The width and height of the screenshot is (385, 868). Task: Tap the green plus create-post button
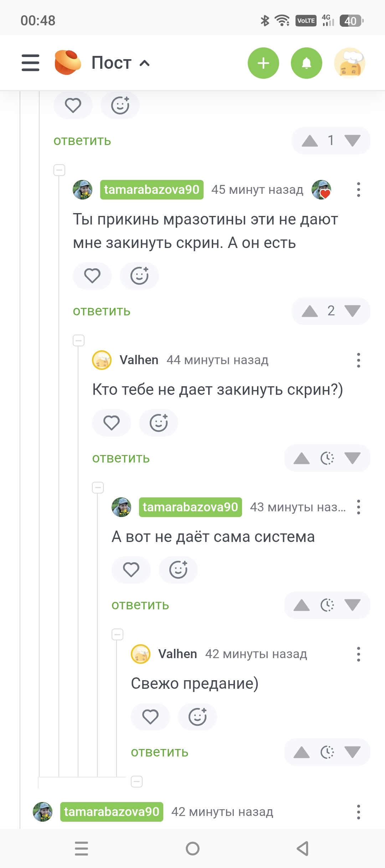pyautogui.click(x=263, y=63)
